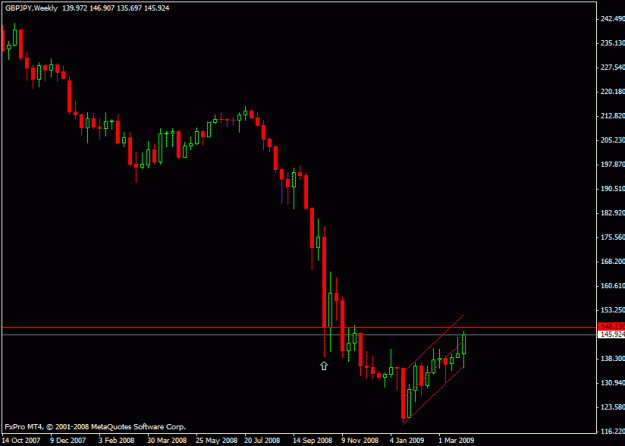Select the high value 146.907 in header
The width and height of the screenshot is (625, 446).
[x=102, y=8]
